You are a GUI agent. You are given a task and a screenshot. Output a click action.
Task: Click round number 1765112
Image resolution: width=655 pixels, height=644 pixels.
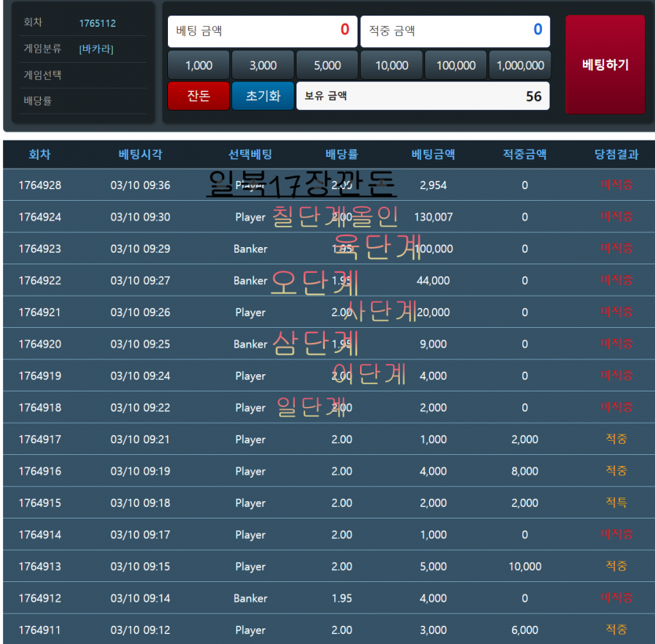(x=97, y=24)
